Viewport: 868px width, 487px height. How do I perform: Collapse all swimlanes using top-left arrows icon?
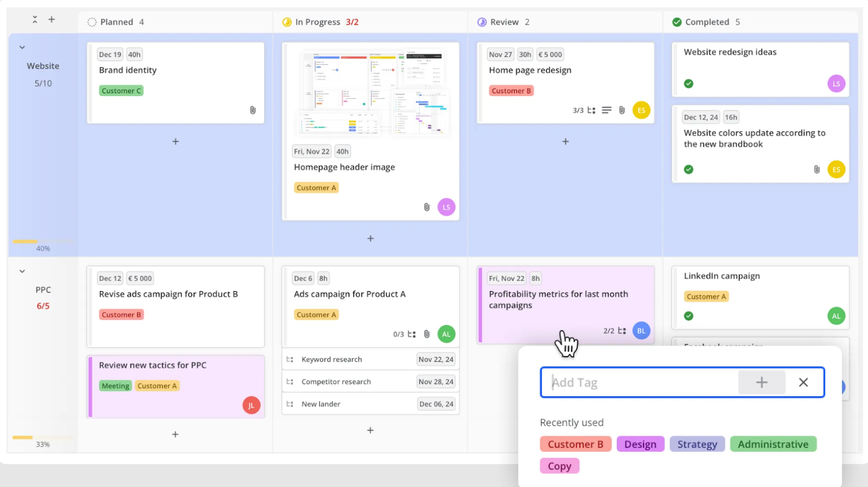pos(35,20)
